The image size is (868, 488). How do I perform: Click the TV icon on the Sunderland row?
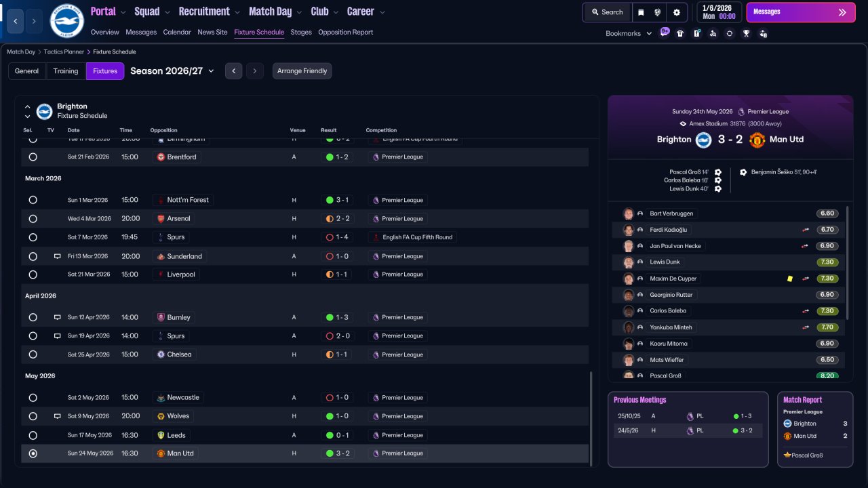[58, 256]
